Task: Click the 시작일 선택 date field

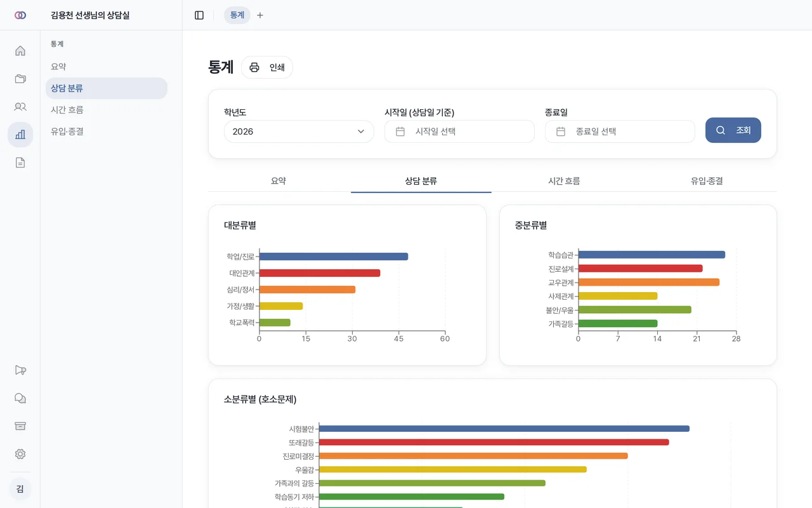Action: click(x=459, y=131)
